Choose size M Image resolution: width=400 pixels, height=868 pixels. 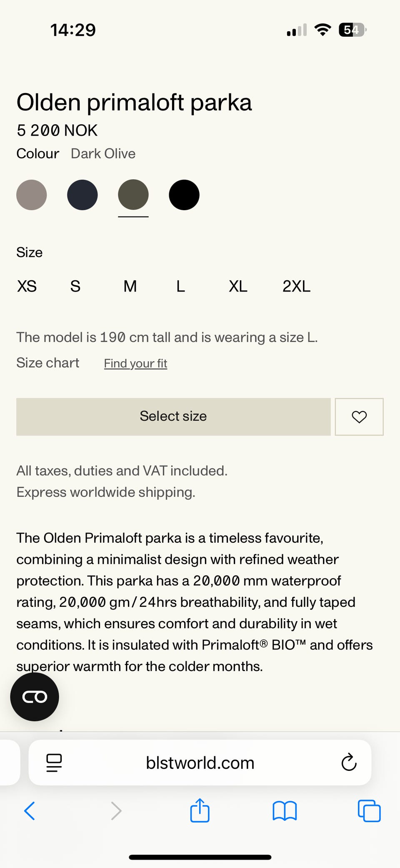coord(130,286)
